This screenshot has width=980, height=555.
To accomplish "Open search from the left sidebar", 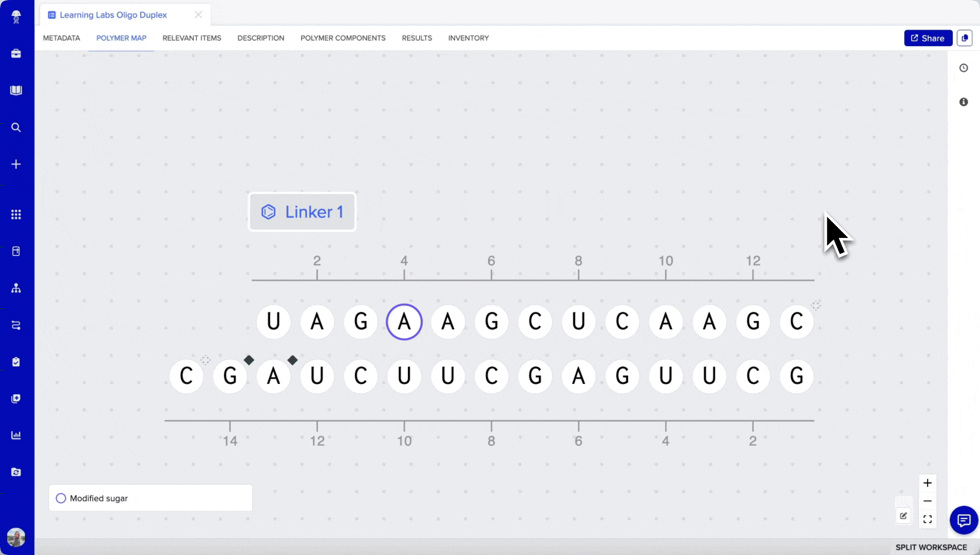I will (16, 127).
